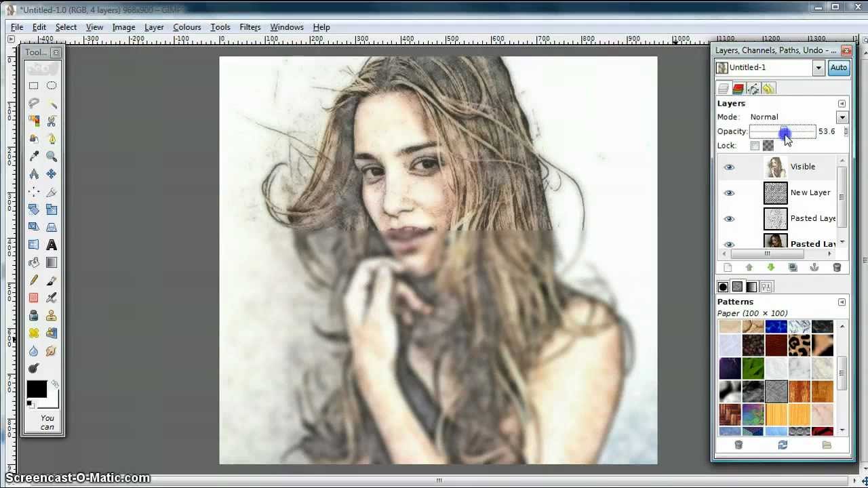Activate the Text tool

point(52,245)
